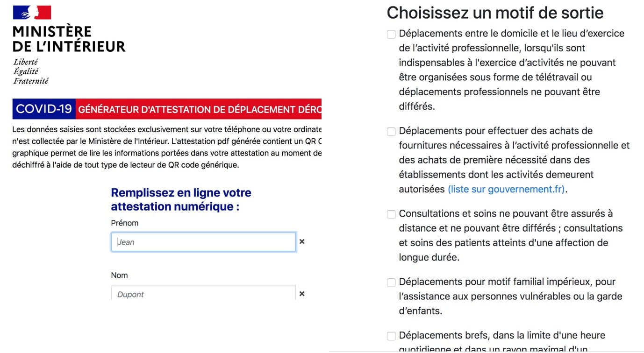
Task: Clear the Prénom field with its X icon
Action: point(302,242)
